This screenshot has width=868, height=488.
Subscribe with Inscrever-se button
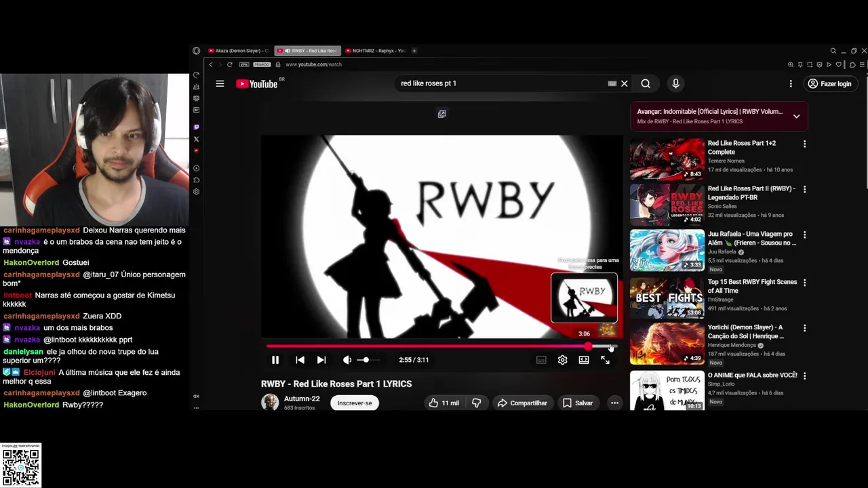[355, 403]
